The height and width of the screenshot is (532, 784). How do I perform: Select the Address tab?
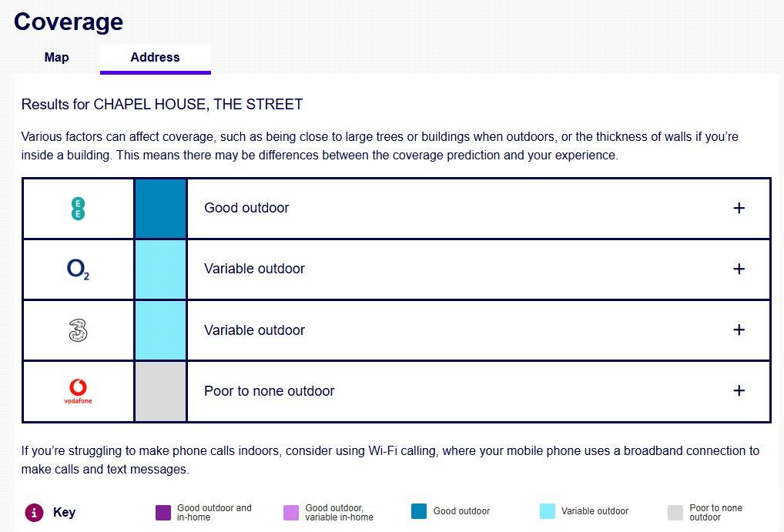click(155, 58)
